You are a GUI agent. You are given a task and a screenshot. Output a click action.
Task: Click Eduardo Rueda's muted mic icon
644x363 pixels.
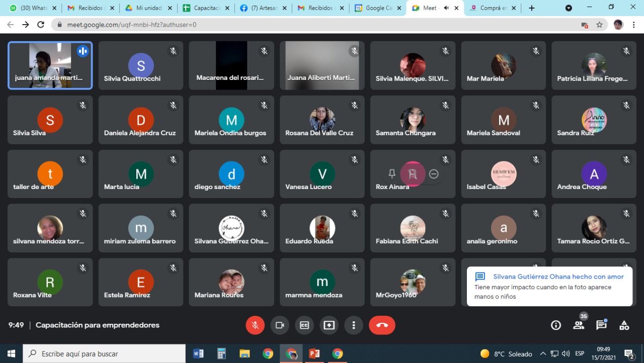(x=355, y=214)
